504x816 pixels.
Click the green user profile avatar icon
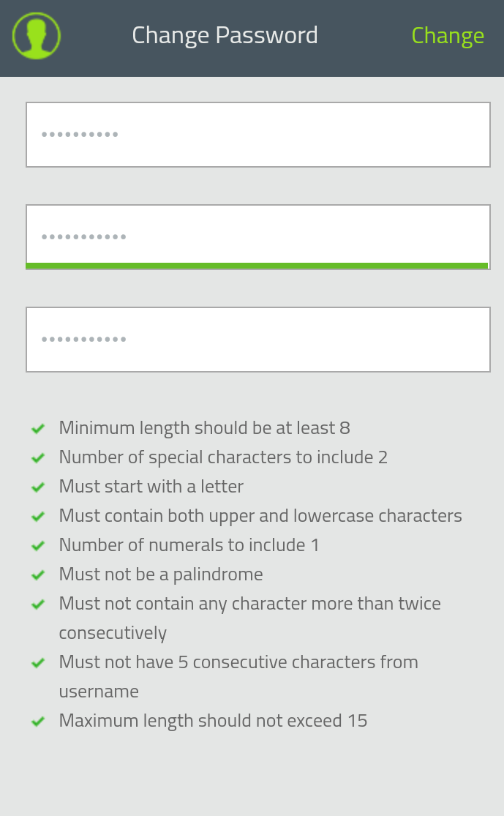pos(36,36)
